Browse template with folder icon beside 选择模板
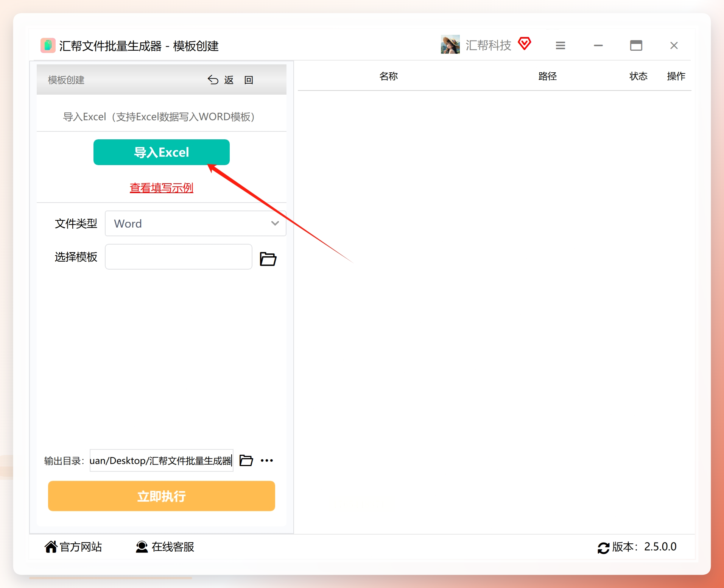The width and height of the screenshot is (724, 588). 268,259
